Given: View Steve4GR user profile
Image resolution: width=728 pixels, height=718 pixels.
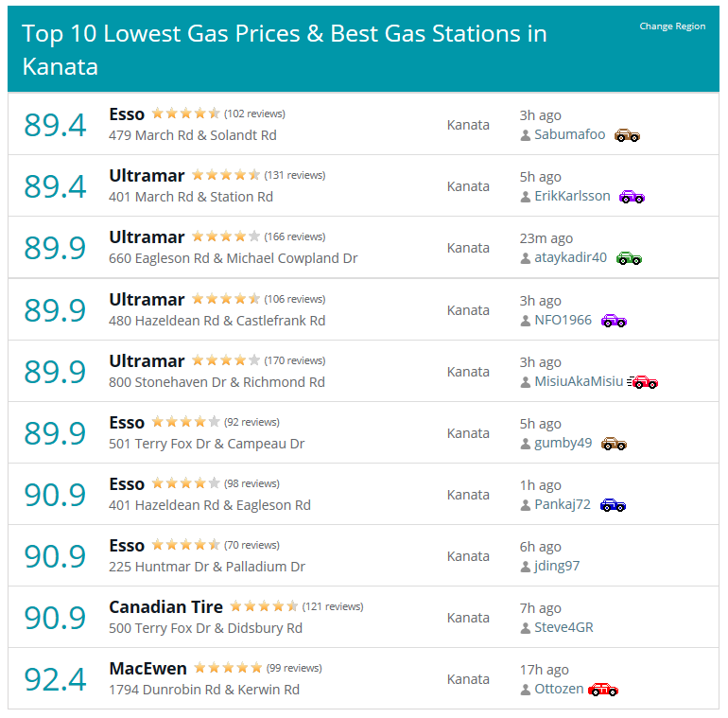Looking at the screenshot, I should pos(563,627).
